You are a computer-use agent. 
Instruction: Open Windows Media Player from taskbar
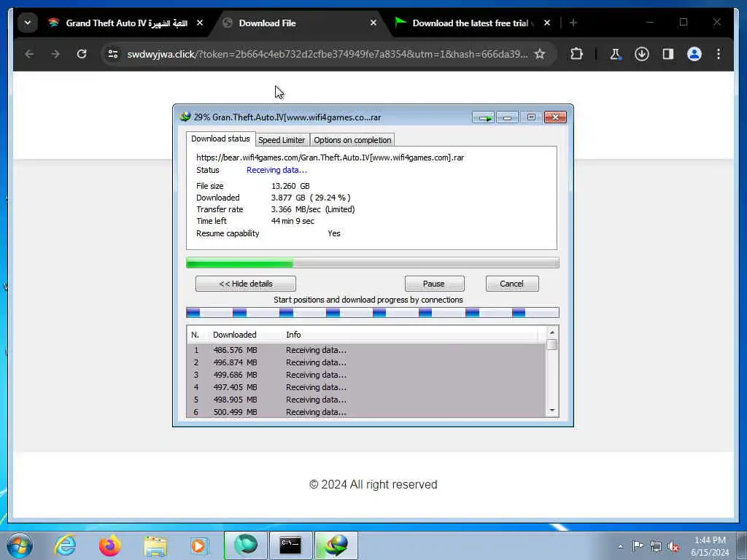point(199,545)
